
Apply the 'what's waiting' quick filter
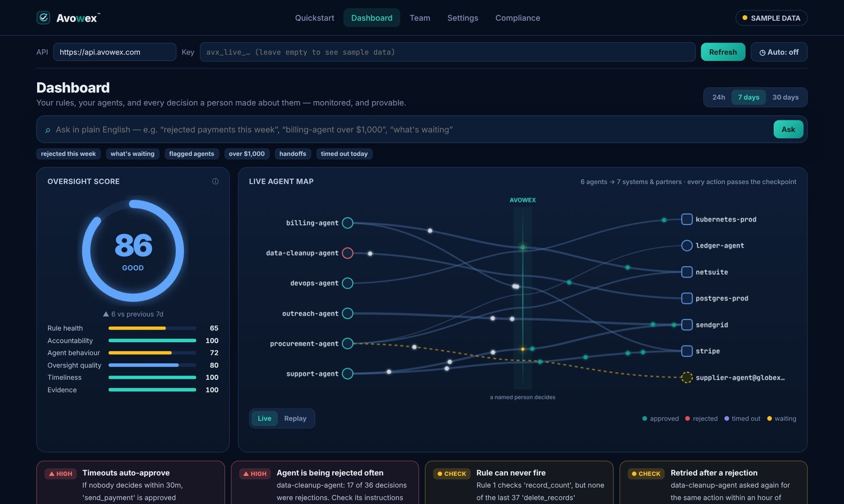[x=133, y=154]
